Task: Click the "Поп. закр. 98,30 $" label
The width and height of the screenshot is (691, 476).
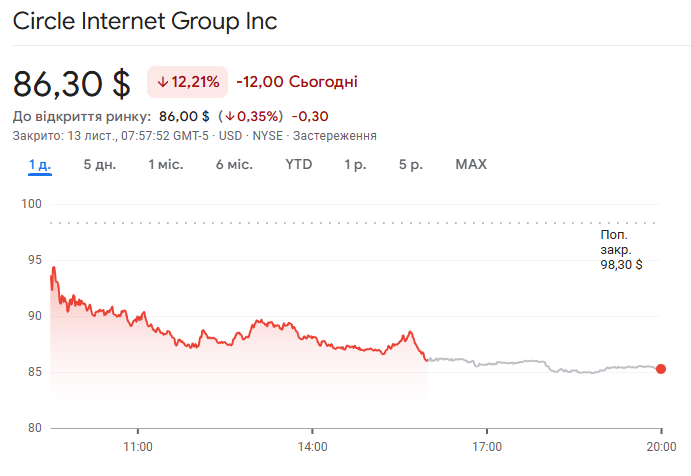Action: [x=615, y=249]
